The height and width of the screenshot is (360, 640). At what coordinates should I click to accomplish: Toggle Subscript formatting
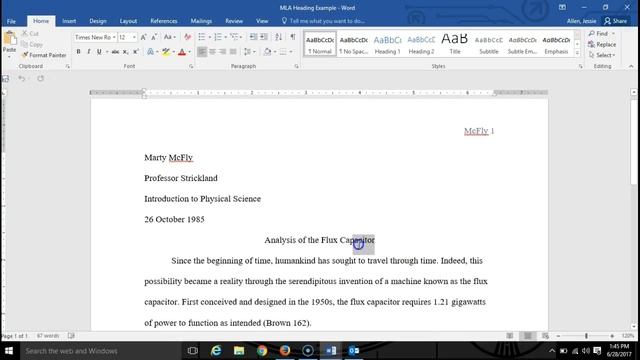pyautogui.click(x=126, y=52)
